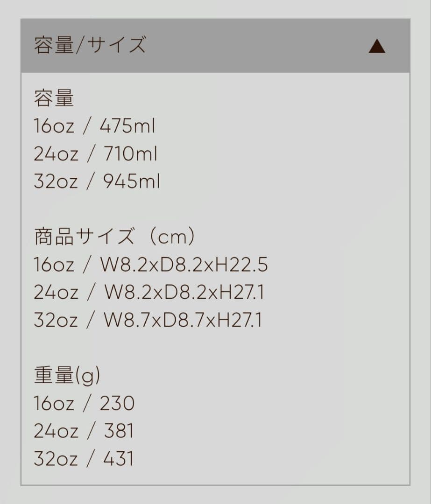Select the 431 weight value
This screenshot has height=504, width=431.
tap(118, 459)
